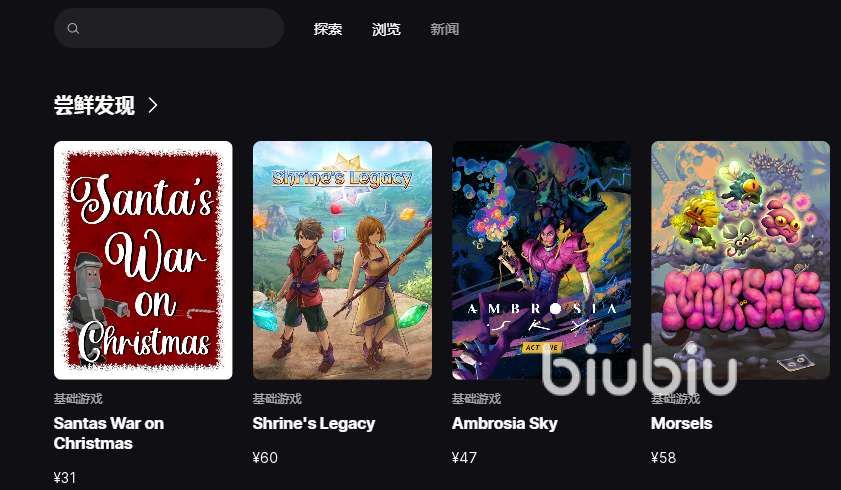Click the ¥47 price under Ambrosia Sky
The height and width of the screenshot is (490, 841).
coord(464,458)
